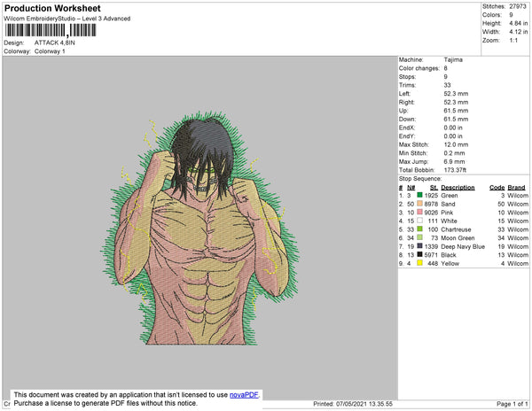
Task: Click the 'Green' description text
Action: pyautogui.click(x=450, y=196)
